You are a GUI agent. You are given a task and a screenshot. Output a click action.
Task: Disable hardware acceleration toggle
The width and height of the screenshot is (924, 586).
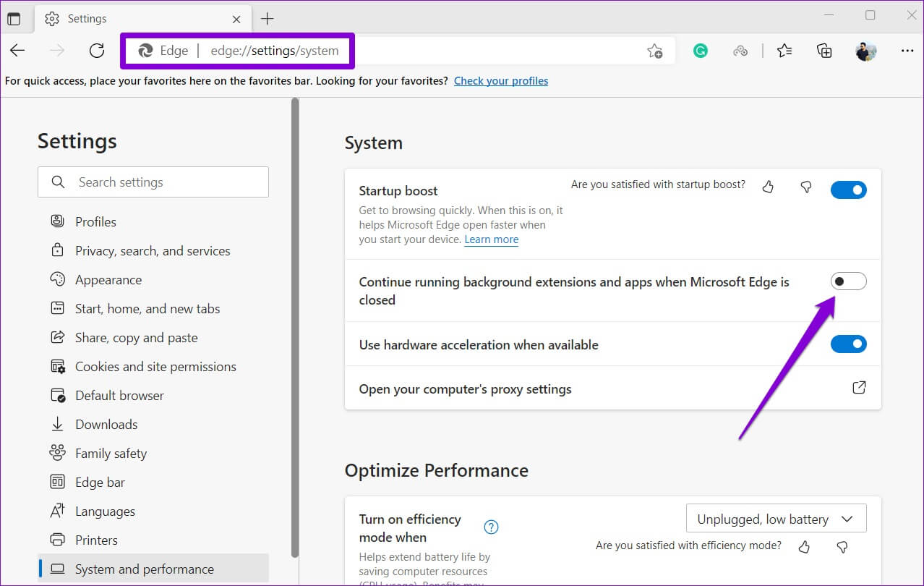coord(848,344)
